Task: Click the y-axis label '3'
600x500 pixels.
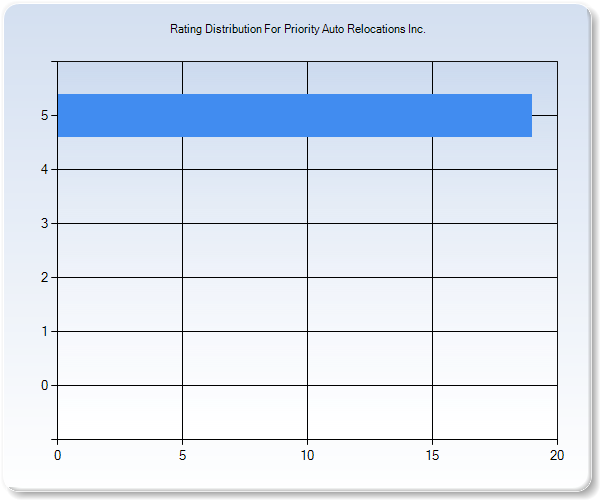Action: 44,223
